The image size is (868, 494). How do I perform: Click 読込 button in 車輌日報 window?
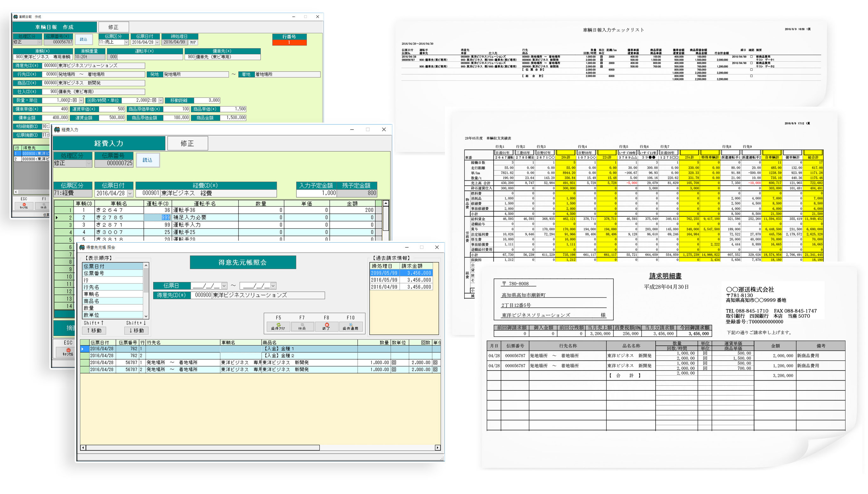click(83, 39)
